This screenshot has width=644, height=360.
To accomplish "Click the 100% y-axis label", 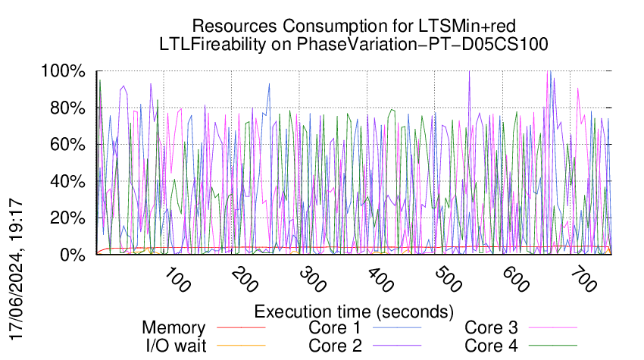I will click(x=63, y=71).
